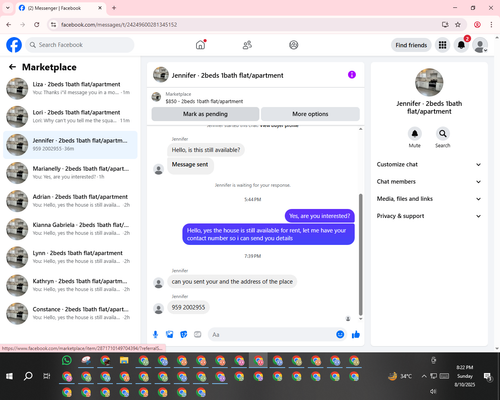
Task: Search within the conversation using the magnifier
Action: click(442, 134)
